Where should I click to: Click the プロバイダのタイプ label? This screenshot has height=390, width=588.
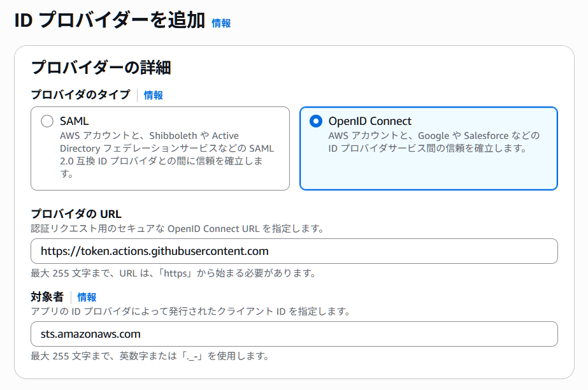click(81, 94)
